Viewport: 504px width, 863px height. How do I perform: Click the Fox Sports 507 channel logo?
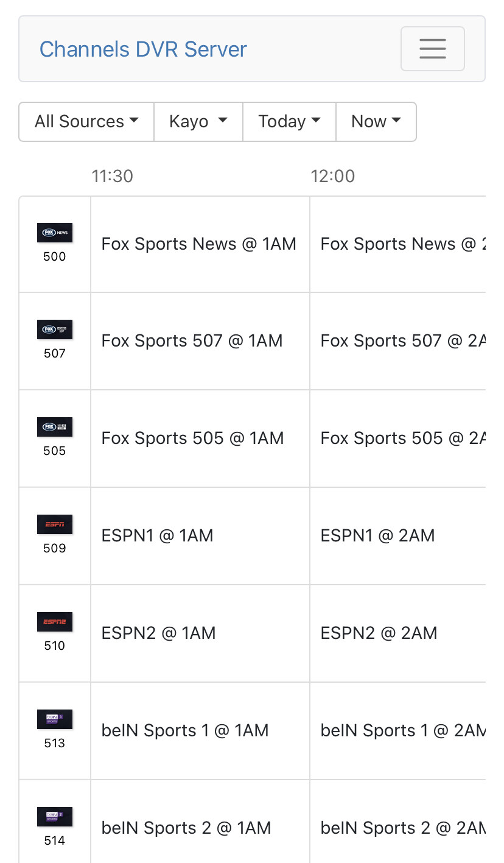coord(55,330)
